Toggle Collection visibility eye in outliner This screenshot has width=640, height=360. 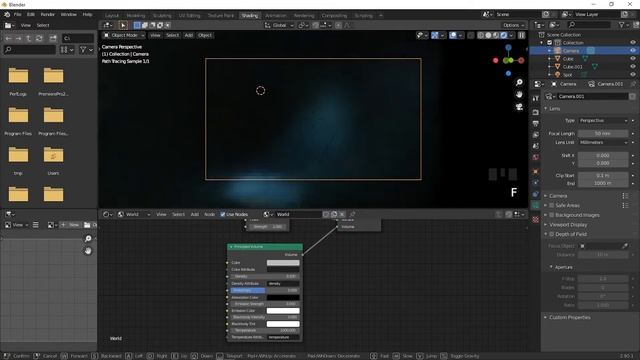pos(633,42)
